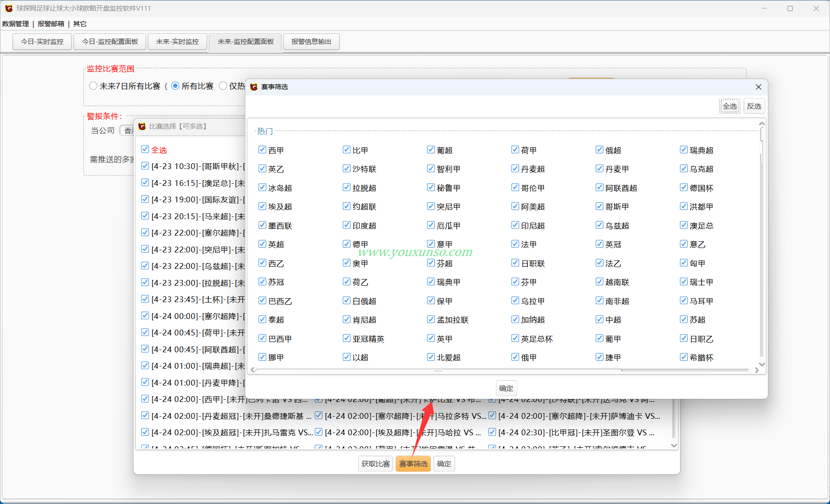Click the orange 赛事筛选 button
The height and width of the screenshot is (504, 830).
[x=413, y=464]
